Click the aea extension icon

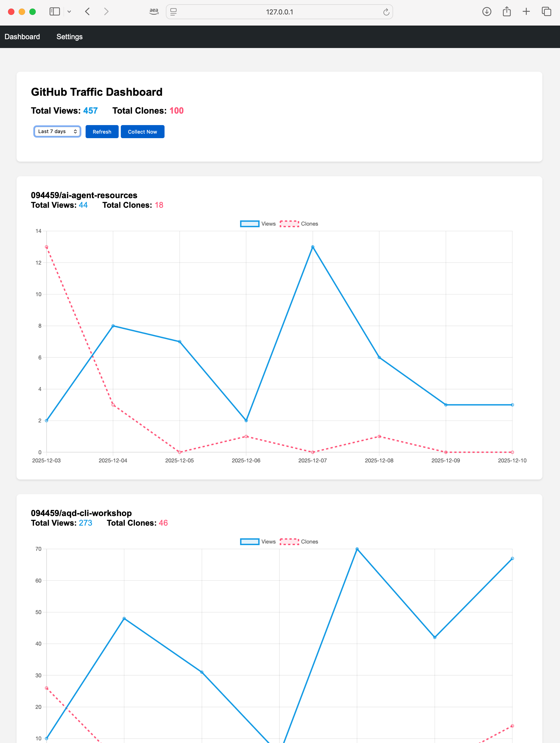point(154,11)
